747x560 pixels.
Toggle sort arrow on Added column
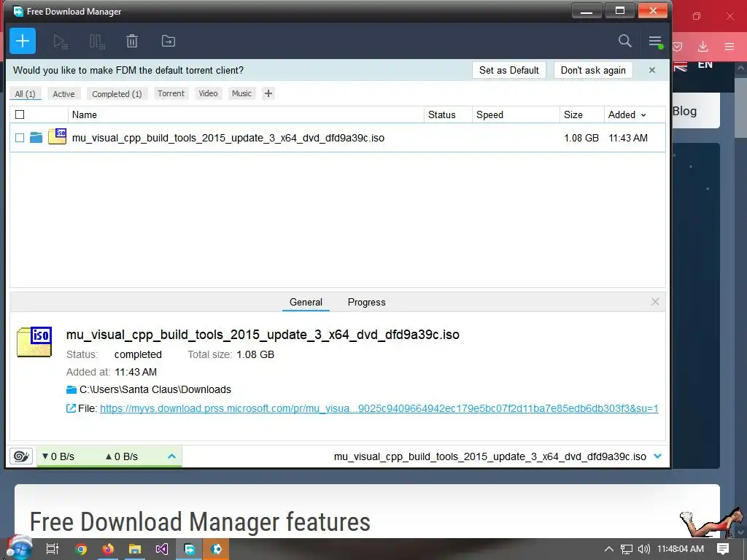pyautogui.click(x=643, y=115)
